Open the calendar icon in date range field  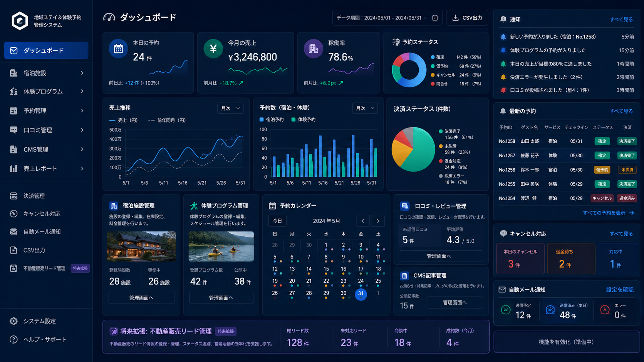(x=435, y=18)
